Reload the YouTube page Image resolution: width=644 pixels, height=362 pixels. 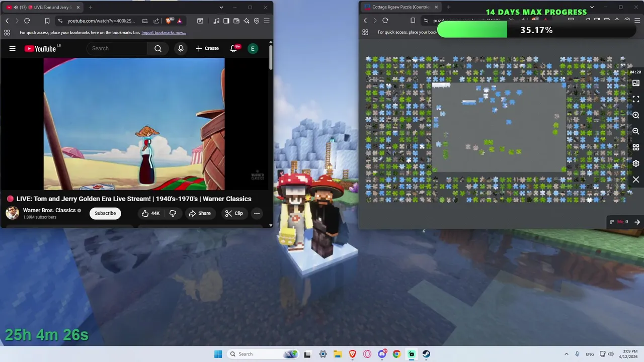coord(27,21)
